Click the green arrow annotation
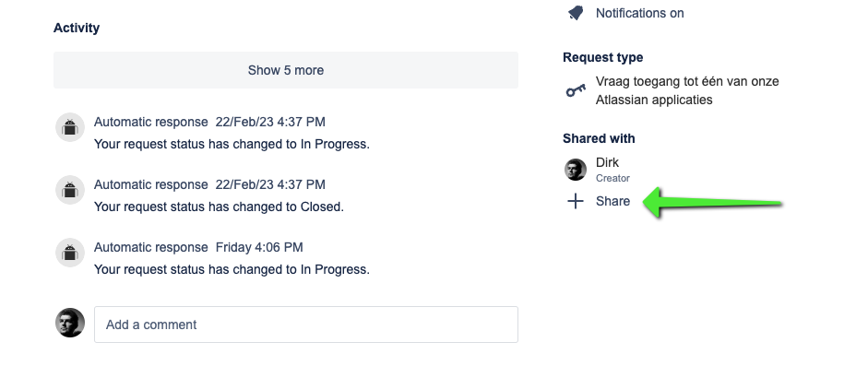 point(712,202)
